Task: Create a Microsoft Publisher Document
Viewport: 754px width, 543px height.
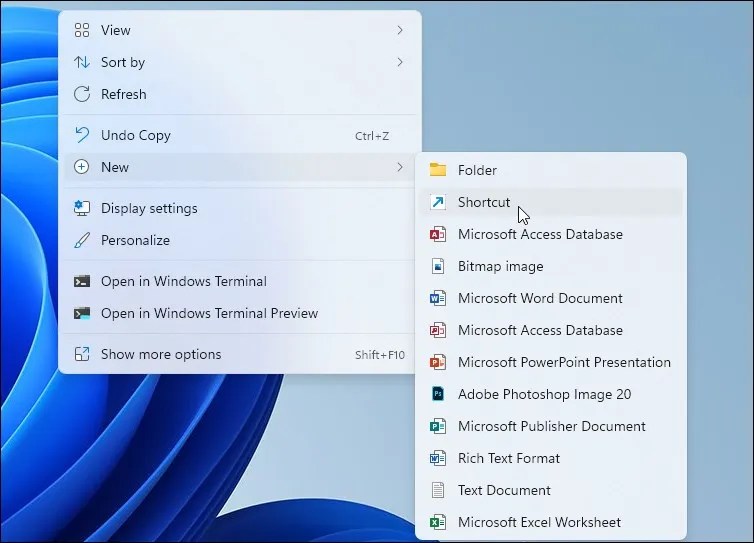Action: 551,426
